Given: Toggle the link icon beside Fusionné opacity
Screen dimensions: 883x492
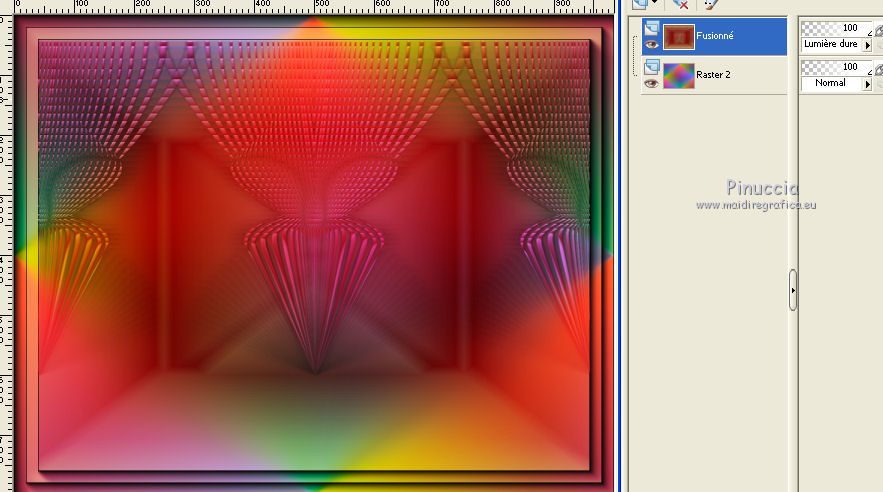Looking at the screenshot, I should point(878,30).
